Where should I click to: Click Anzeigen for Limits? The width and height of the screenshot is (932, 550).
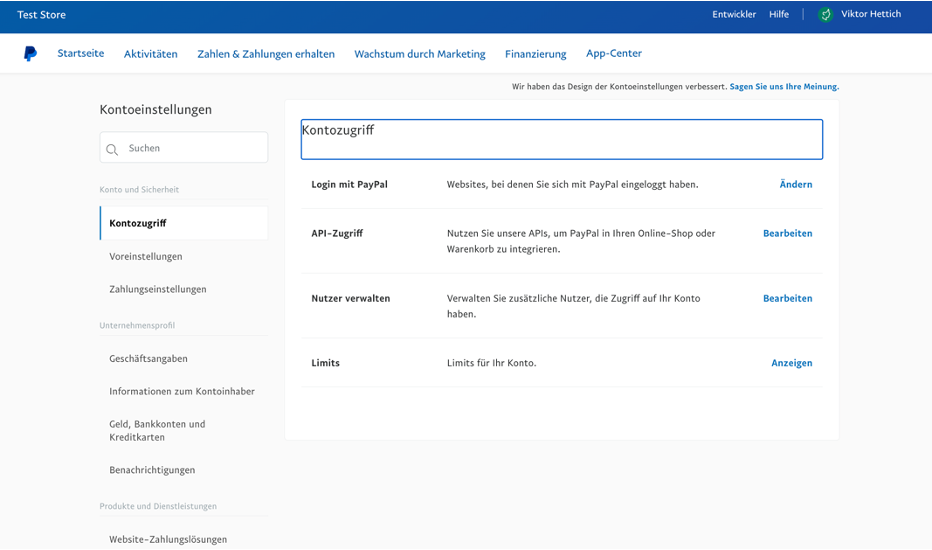[x=792, y=363]
